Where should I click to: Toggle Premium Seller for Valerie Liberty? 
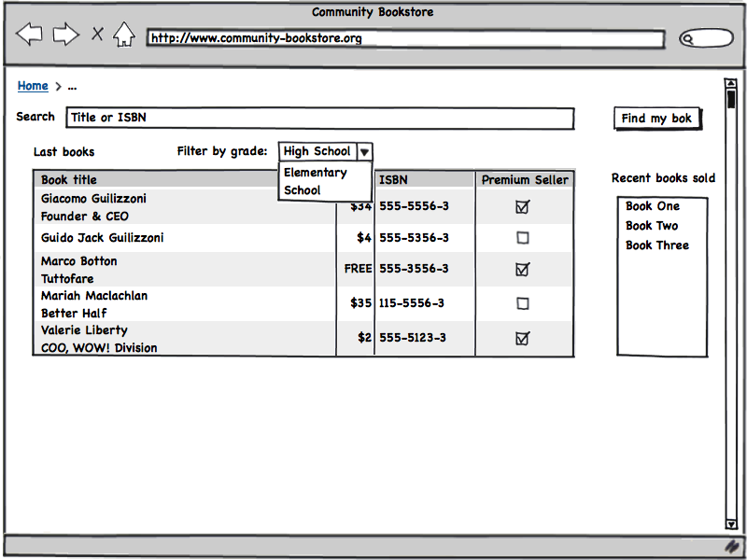tap(523, 339)
